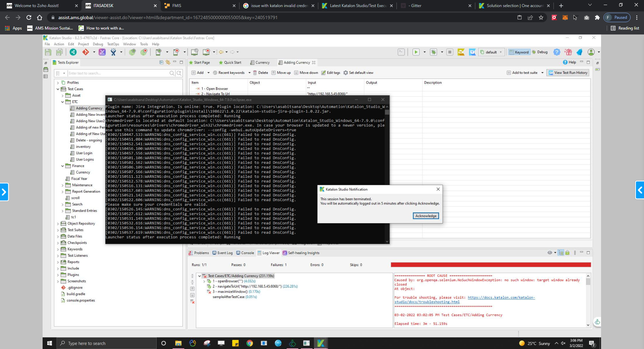Click the user account avatar icon

click(591, 52)
